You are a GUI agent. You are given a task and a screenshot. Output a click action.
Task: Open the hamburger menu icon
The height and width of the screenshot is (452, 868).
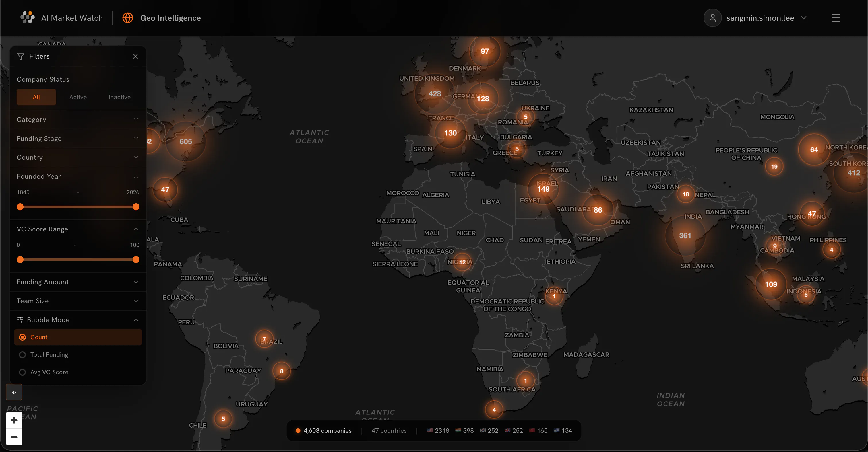[x=836, y=18]
